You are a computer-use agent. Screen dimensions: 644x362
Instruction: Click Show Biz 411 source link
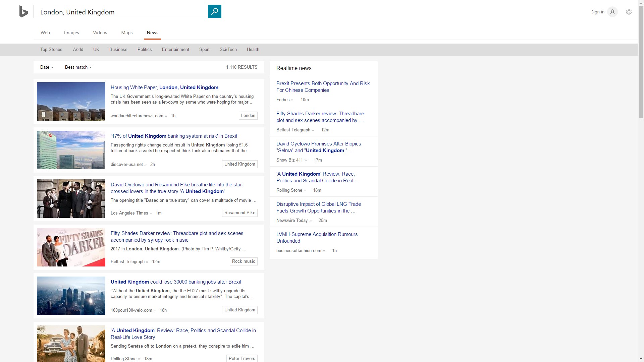pos(289,160)
